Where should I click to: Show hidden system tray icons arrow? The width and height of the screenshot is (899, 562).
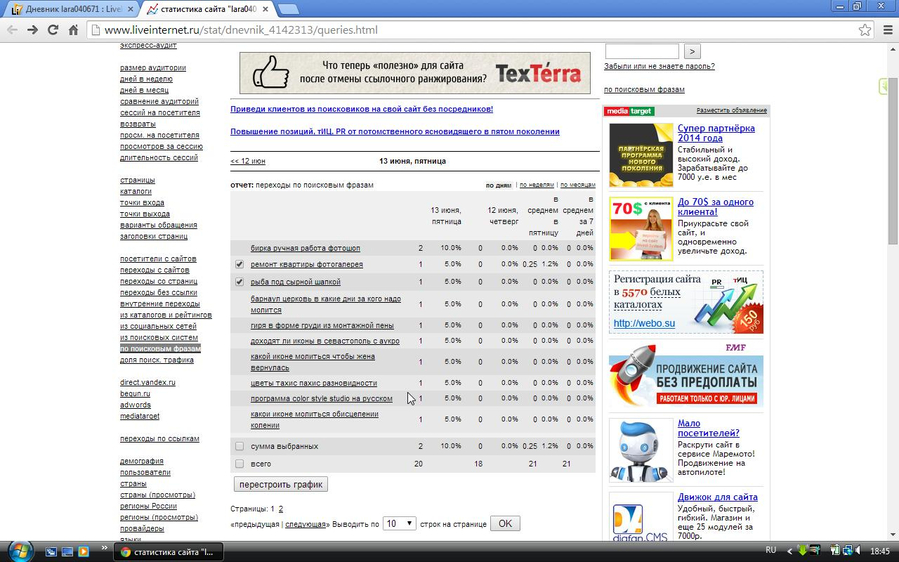(789, 552)
